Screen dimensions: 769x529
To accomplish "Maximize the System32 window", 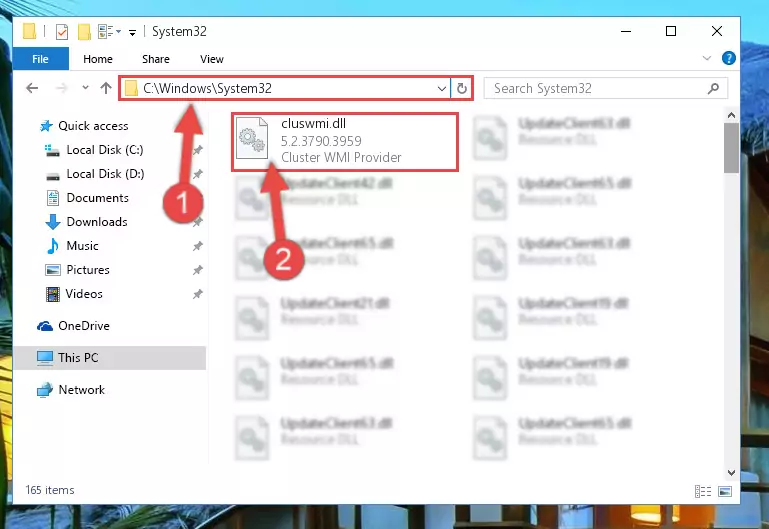I will [671, 31].
